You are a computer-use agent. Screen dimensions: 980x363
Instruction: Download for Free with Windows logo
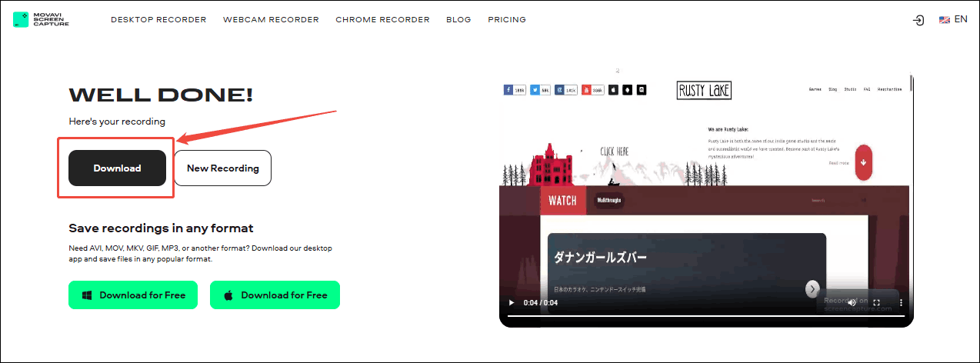[x=133, y=295]
